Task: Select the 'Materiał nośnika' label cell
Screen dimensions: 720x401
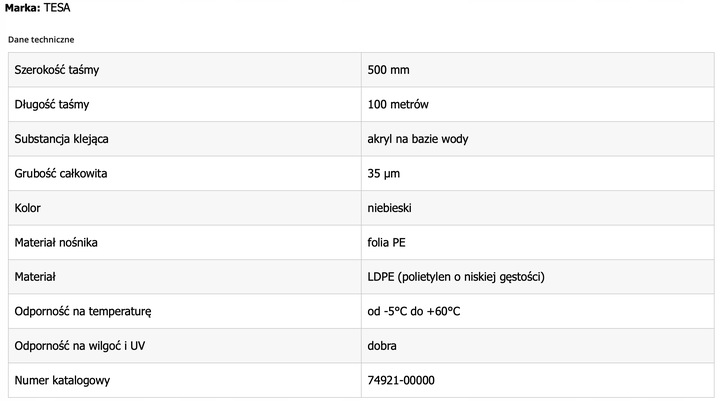Action: tap(56, 242)
